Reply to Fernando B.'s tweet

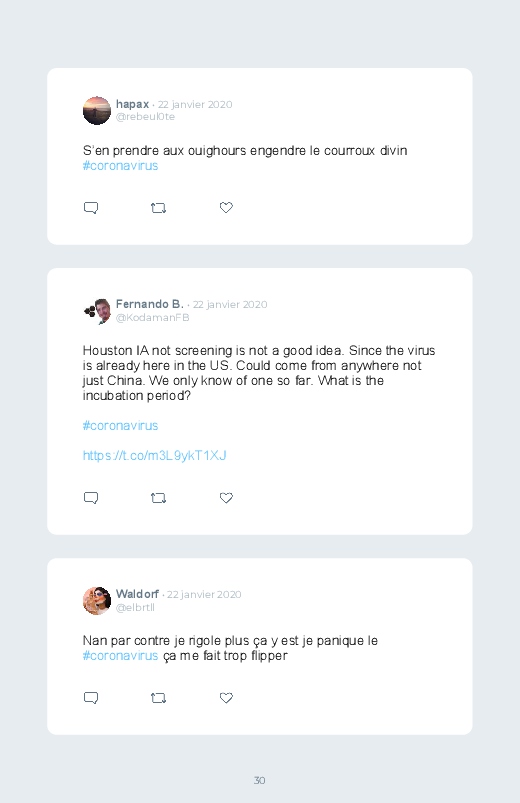pyautogui.click(x=91, y=498)
